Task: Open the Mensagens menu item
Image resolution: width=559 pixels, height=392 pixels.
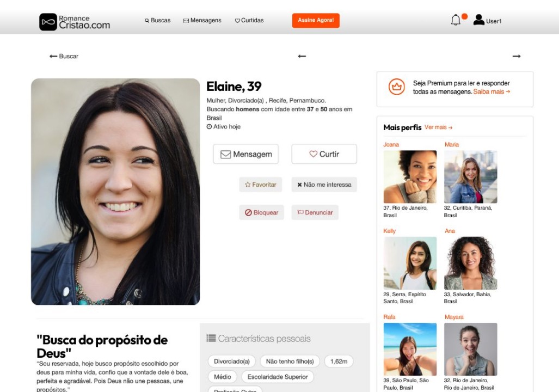Action: pos(202,20)
